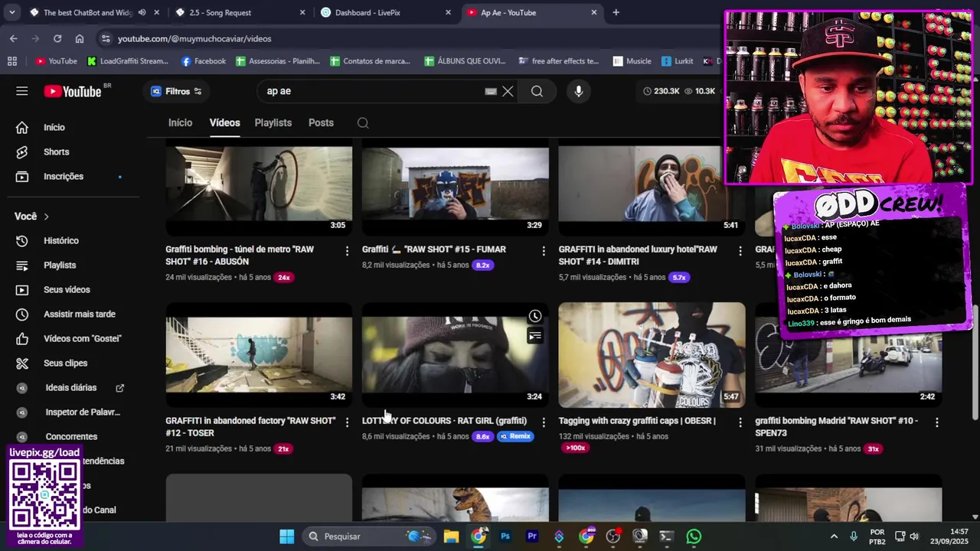Viewport: 980px width, 551px height.
Task: Add RAT GIRL video to queue icon
Action: (535, 336)
